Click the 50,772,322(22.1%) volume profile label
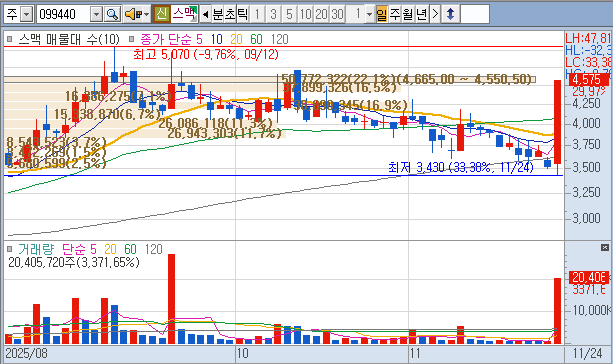Viewport: 613px width, 364px height. [x=407, y=79]
